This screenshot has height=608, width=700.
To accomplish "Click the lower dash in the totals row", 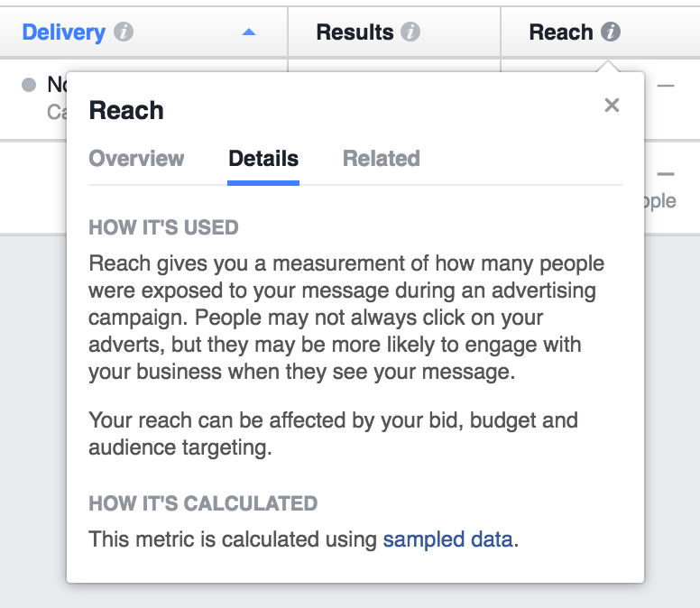I will coord(666,174).
